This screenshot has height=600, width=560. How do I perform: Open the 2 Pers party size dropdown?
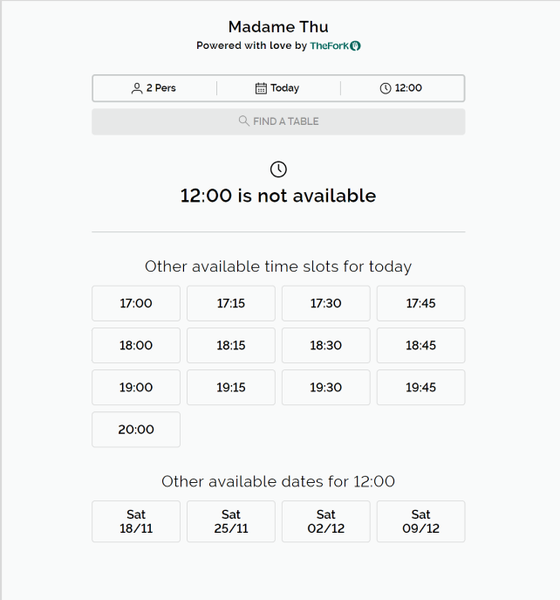(x=154, y=88)
